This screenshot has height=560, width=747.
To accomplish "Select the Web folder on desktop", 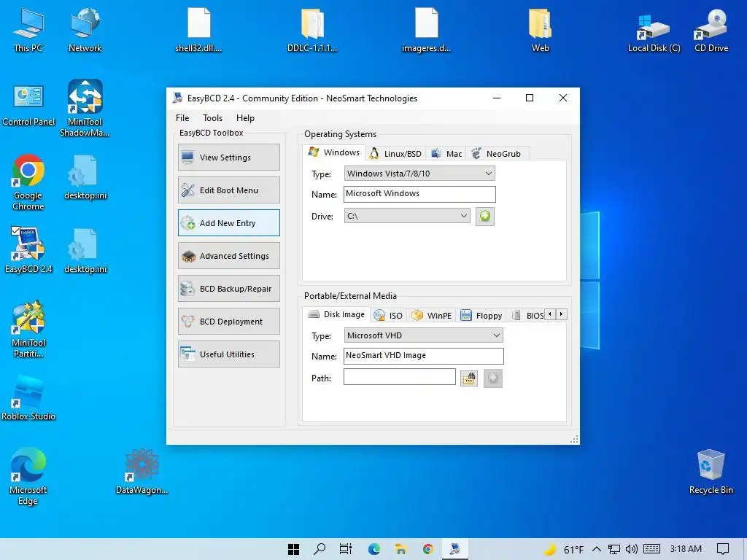I will [541, 31].
